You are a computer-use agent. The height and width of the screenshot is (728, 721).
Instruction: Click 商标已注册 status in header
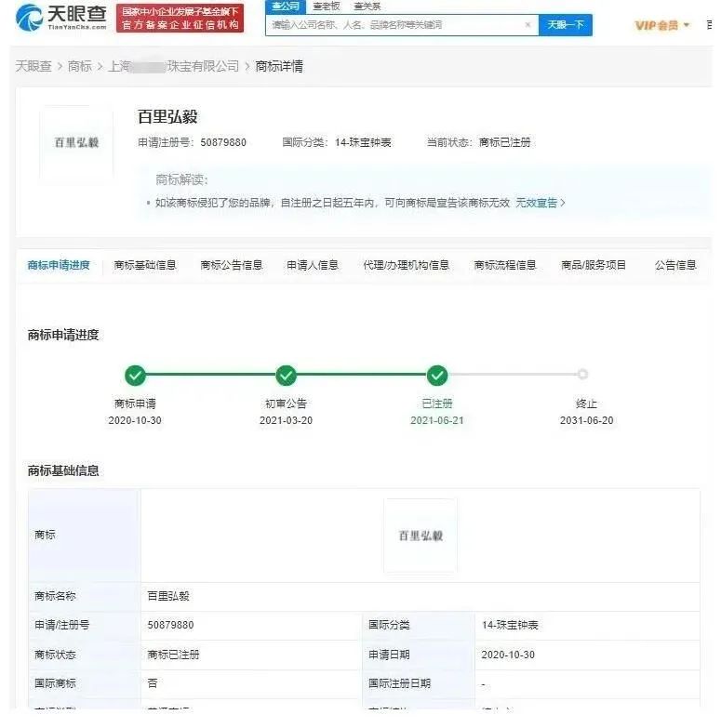(x=505, y=142)
